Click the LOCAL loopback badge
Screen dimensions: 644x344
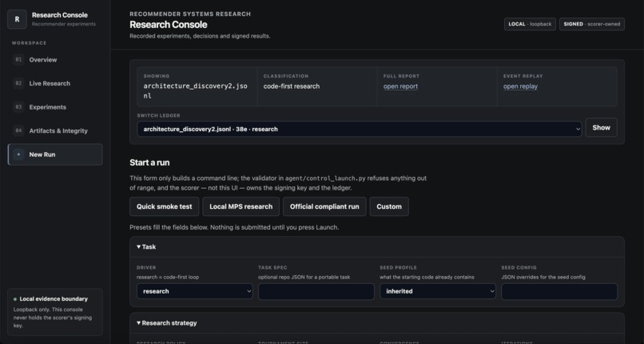(530, 24)
